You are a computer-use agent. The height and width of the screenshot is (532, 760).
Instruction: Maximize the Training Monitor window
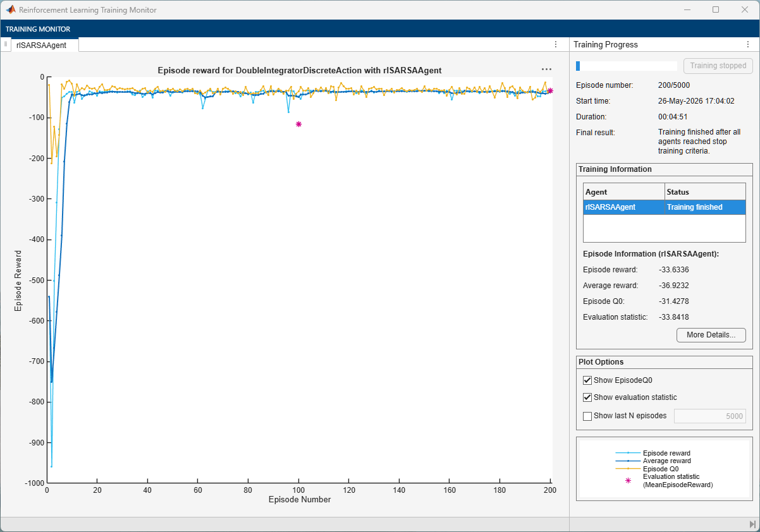(x=716, y=9)
